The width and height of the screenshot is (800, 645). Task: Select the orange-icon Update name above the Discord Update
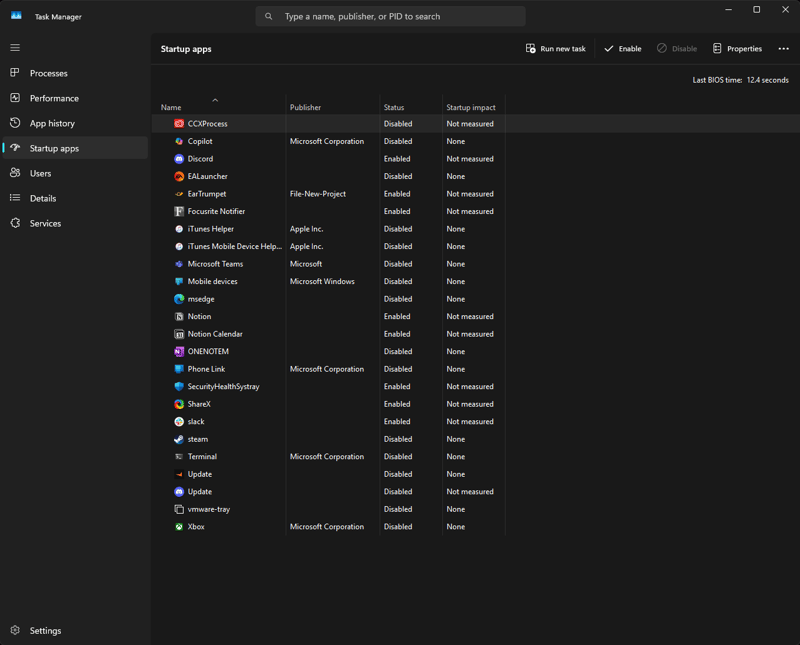point(199,474)
